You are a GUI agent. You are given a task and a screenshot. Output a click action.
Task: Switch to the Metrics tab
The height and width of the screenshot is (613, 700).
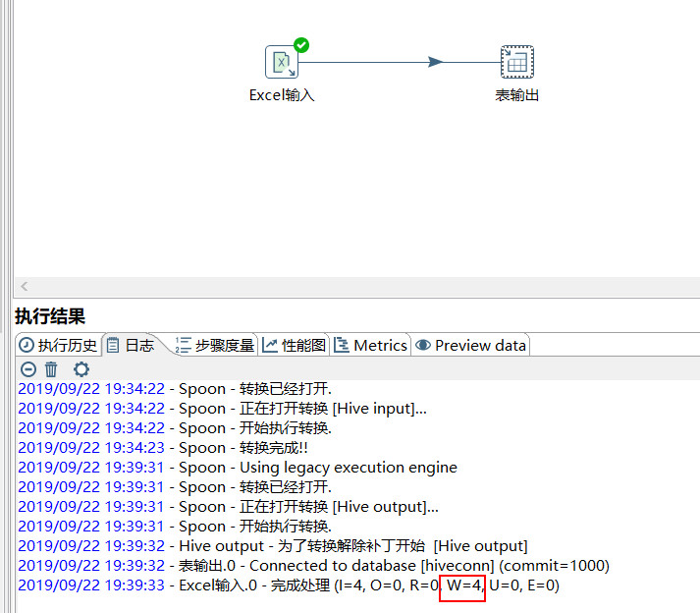[x=370, y=345]
